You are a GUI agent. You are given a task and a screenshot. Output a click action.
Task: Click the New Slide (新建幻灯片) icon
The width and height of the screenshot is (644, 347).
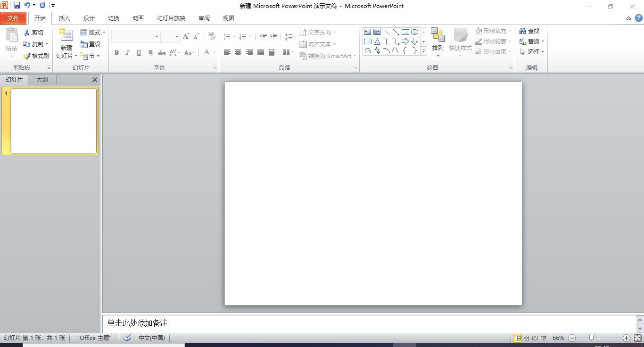(66, 36)
